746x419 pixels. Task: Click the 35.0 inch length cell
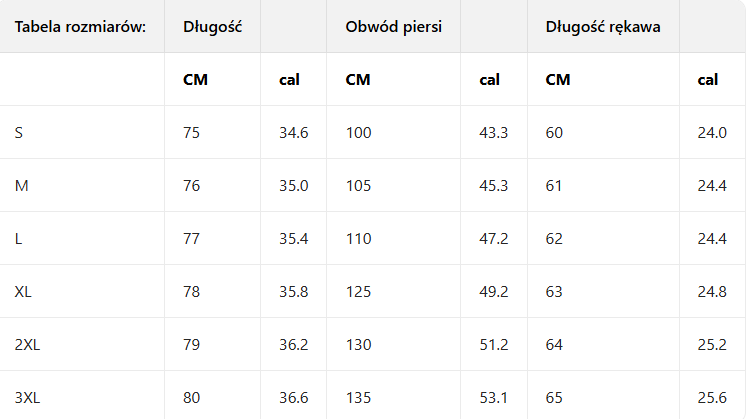coord(294,185)
